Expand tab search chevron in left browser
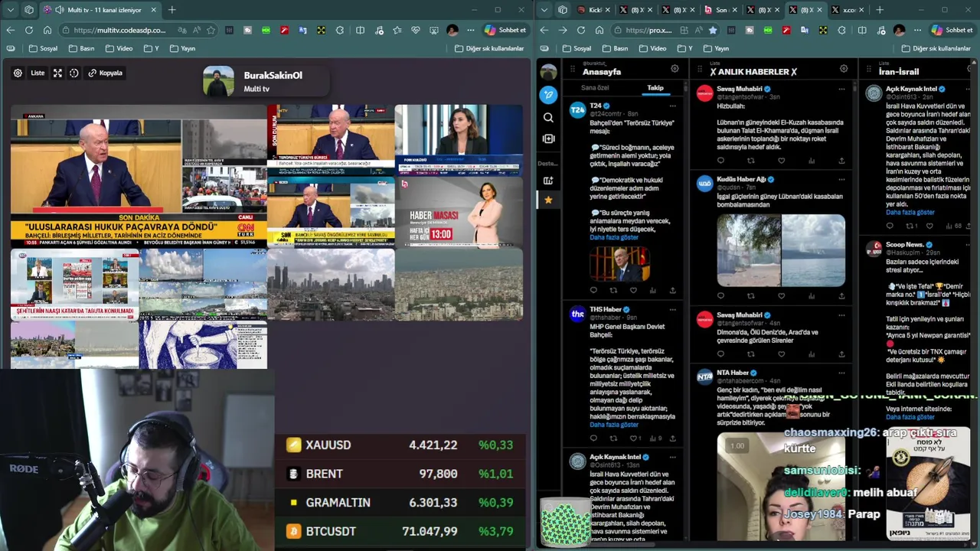 pyautogui.click(x=10, y=10)
